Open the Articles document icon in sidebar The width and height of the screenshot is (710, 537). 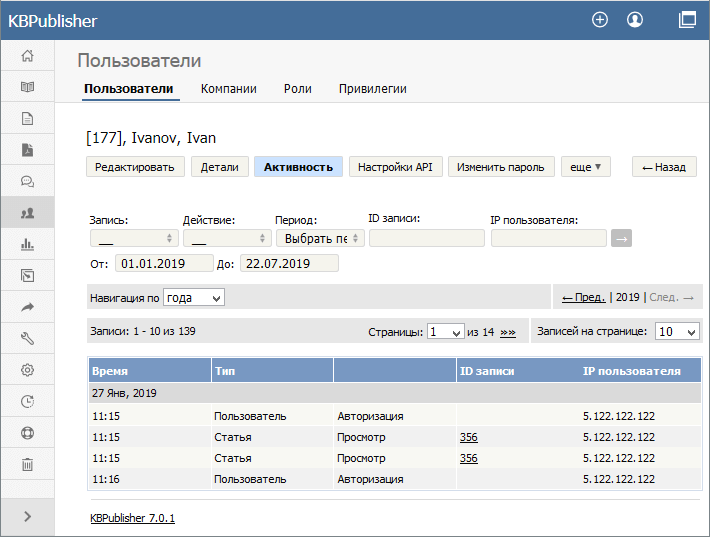[27, 118]
